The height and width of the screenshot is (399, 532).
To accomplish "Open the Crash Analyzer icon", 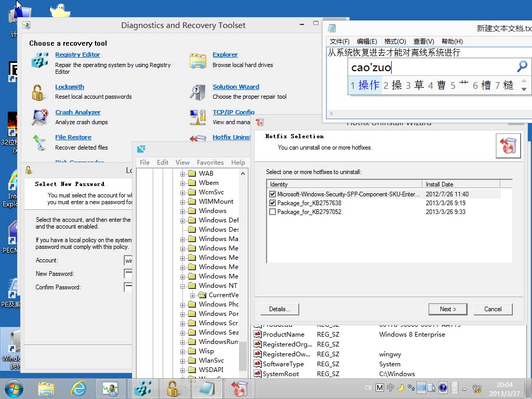I will [x=39, y=117].
